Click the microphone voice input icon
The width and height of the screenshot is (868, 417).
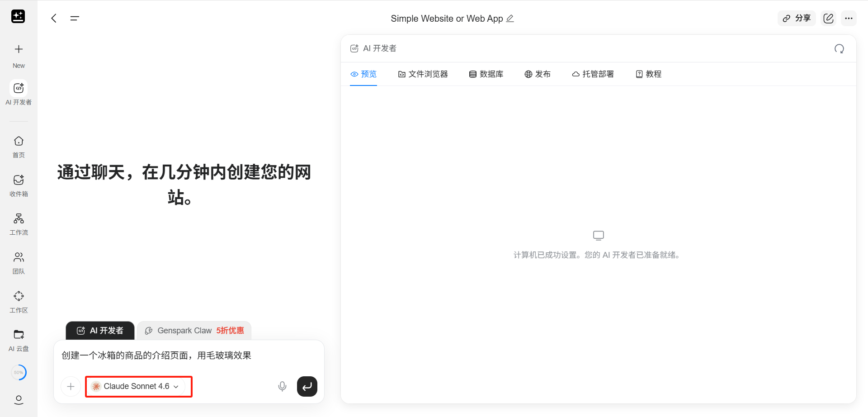282,386
